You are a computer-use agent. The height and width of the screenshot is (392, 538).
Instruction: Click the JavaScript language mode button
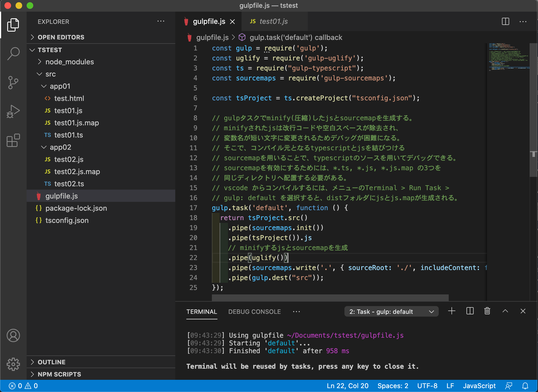pos(479,386)
